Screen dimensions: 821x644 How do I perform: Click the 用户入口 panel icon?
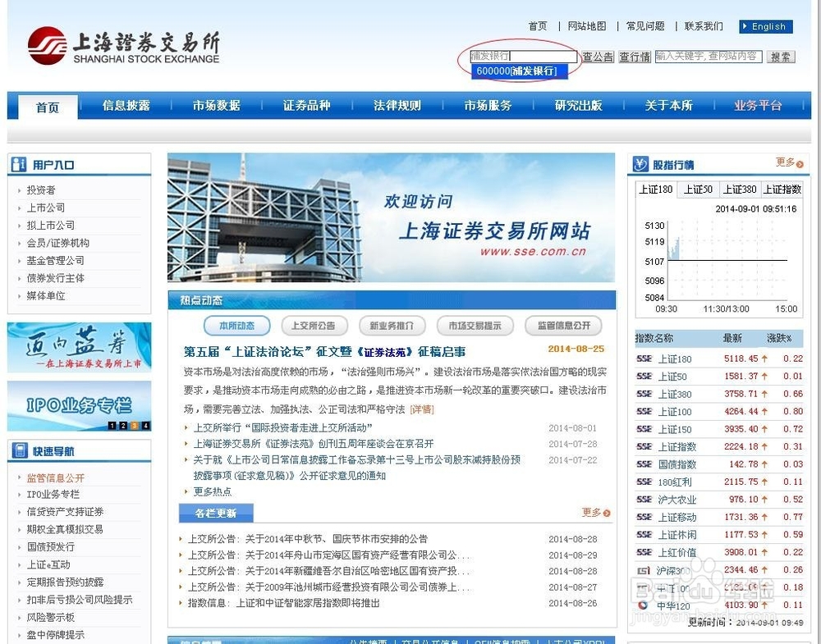pos(18,164)
